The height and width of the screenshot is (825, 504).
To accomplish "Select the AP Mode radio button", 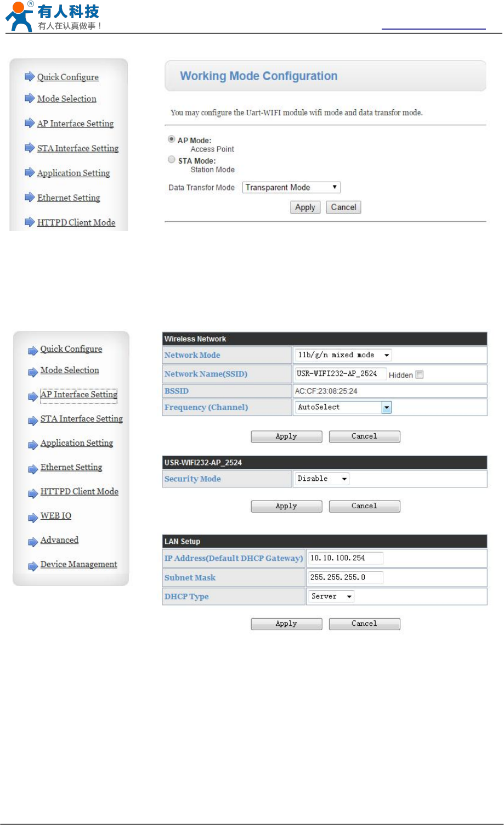I will point(171,139).
